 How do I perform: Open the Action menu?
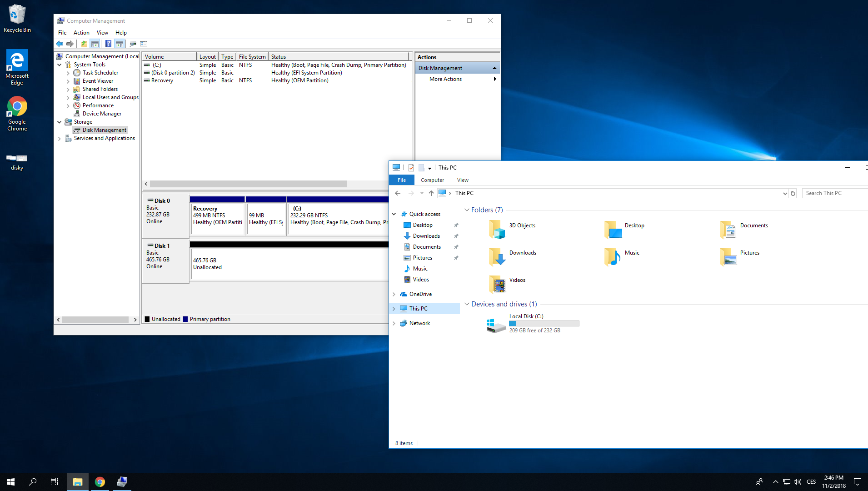[81, 33]
